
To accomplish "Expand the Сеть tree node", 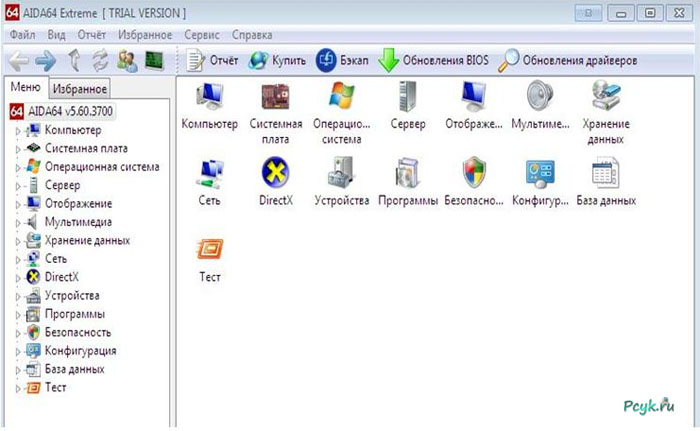I will coord(18,259).
